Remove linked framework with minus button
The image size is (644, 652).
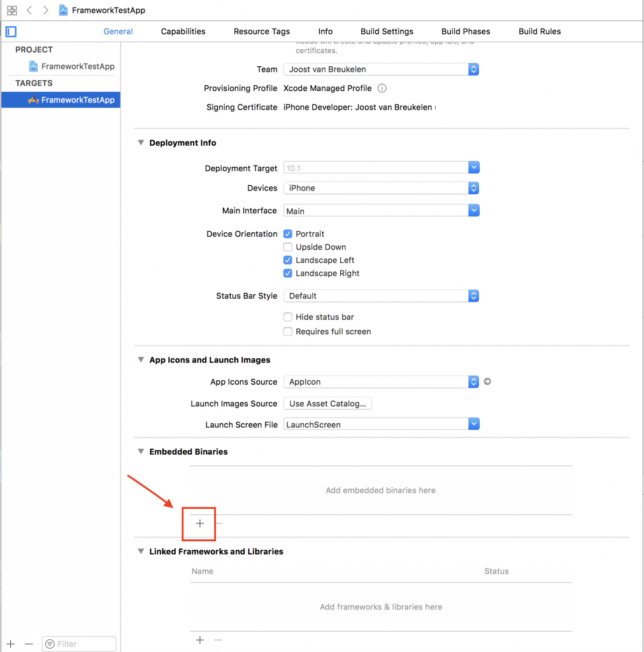tap(218, 640)
